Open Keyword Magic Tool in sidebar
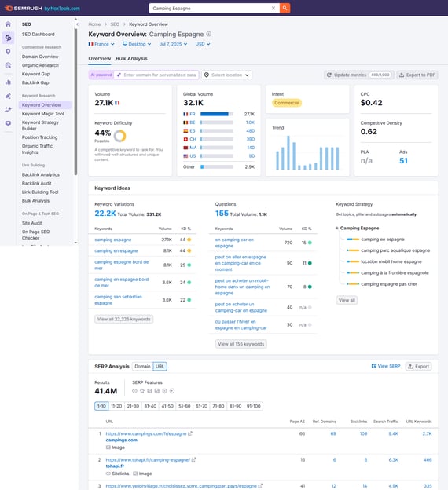The height and width of the screenshot is (490, 448). point(43,114)
